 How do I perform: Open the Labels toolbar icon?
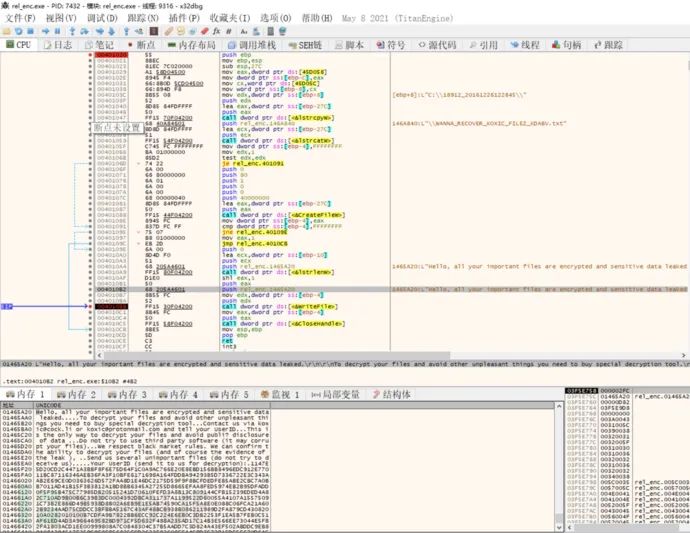pyautogui.click(x=192, y=31)
